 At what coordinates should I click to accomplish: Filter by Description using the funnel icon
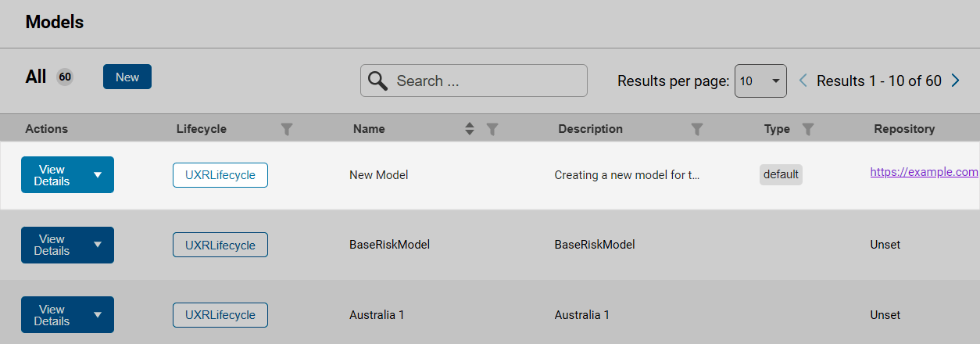coord(697,129)
